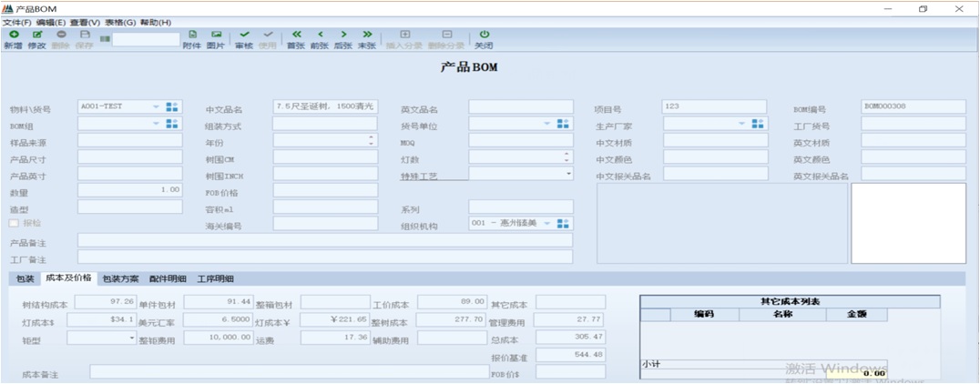Open lookup icon next to 物料\货号 field
Screen dimensions: 980x384
point(172,106)
